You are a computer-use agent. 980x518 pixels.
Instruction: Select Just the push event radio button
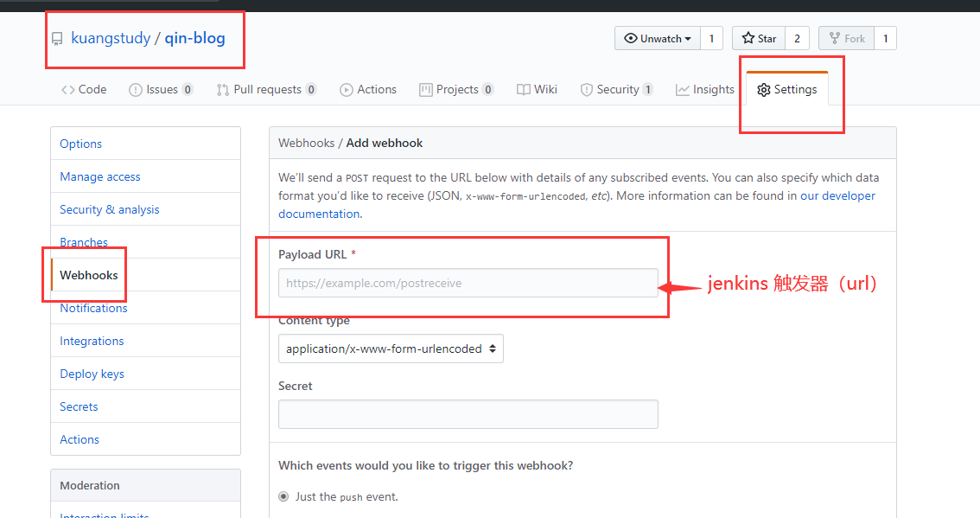(283, 496)
